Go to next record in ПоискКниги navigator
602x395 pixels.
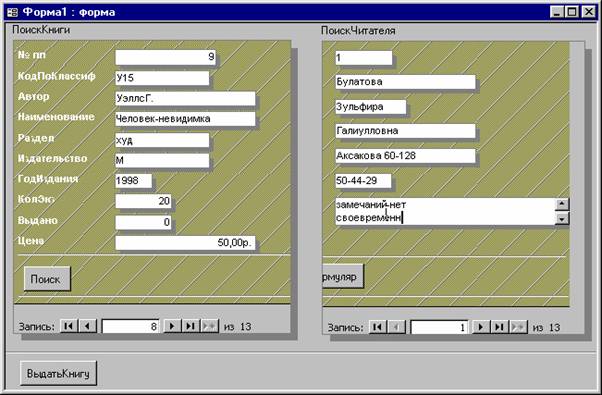172,326
